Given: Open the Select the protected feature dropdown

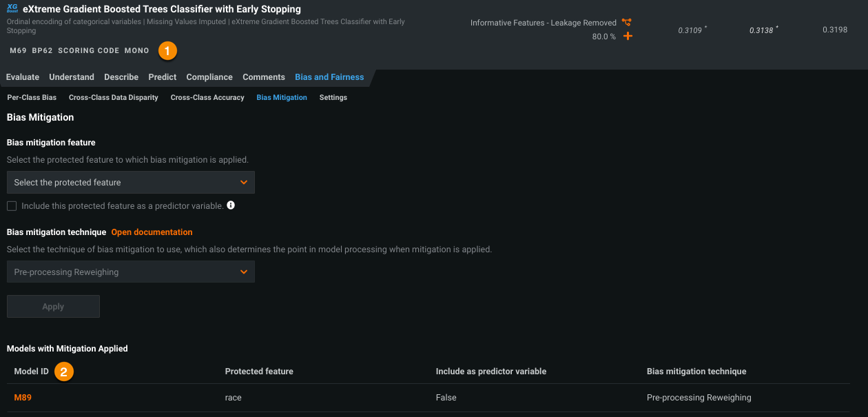Looking at the screenshot, I should [x=131, y=183].
